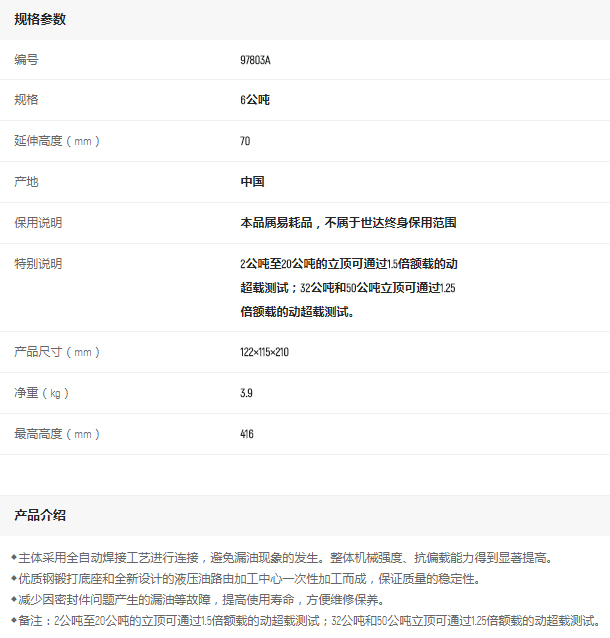This screenshot has height=638, width=610.
Task: Select the net weight value 3.9
Action: click(x=246, y=393)
